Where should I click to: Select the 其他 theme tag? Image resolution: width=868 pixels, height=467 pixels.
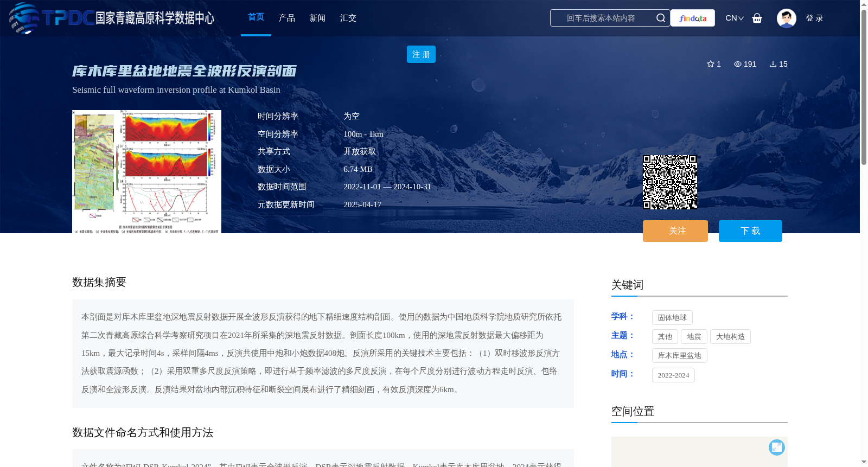[665, 336]
